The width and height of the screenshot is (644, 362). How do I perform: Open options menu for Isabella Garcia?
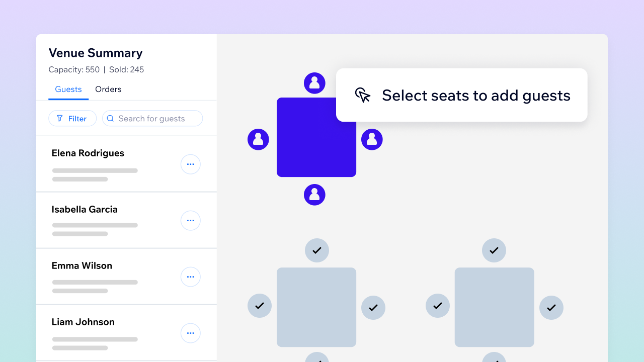pos(190,220)
